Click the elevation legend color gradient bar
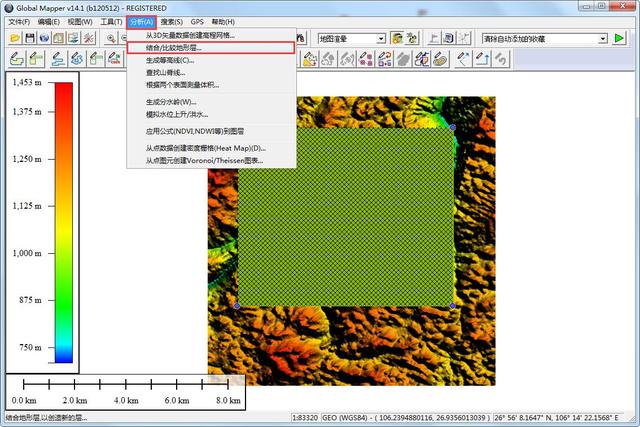Screen dimensions: 640x427 [64, 222]
